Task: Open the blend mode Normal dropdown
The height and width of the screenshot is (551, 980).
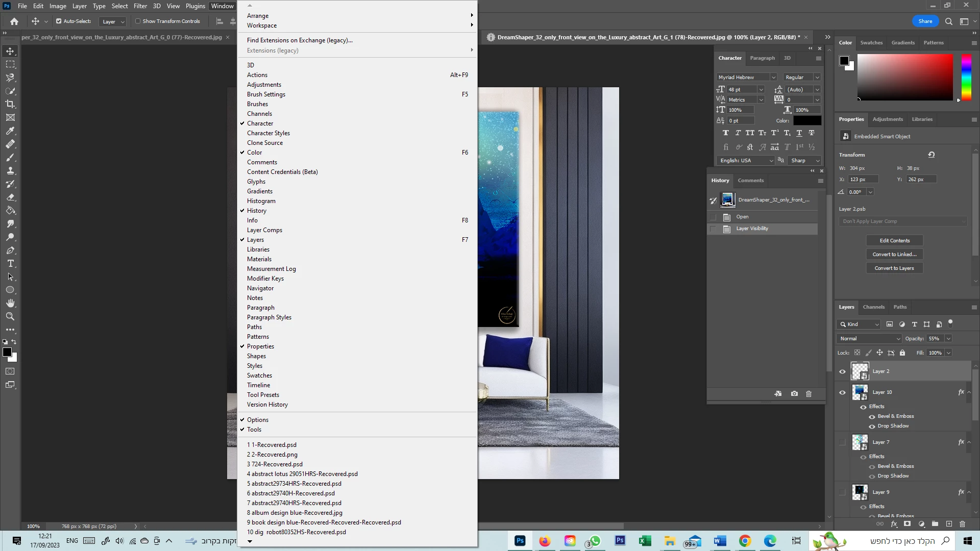Action: (869, 339)
